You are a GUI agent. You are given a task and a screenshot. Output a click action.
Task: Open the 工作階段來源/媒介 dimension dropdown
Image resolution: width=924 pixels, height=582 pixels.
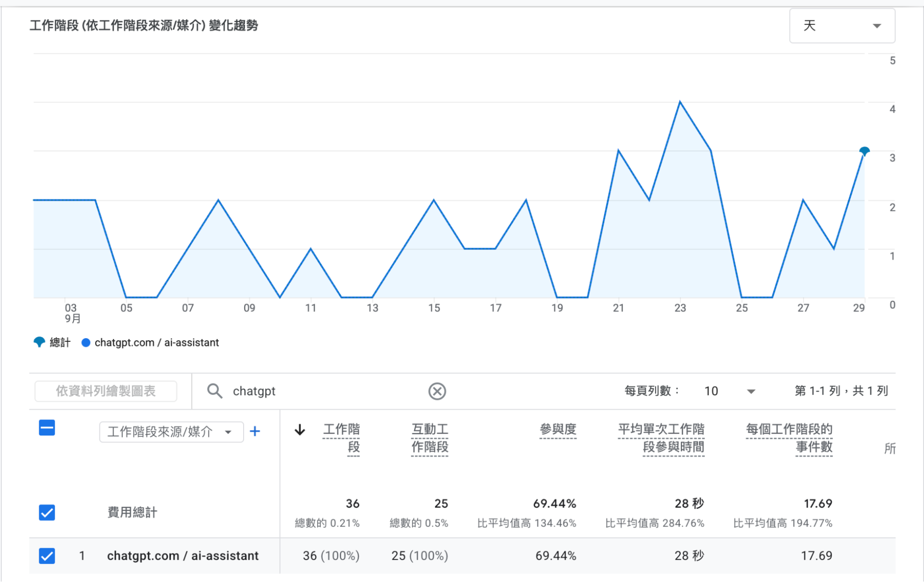(x=171, y=432)
